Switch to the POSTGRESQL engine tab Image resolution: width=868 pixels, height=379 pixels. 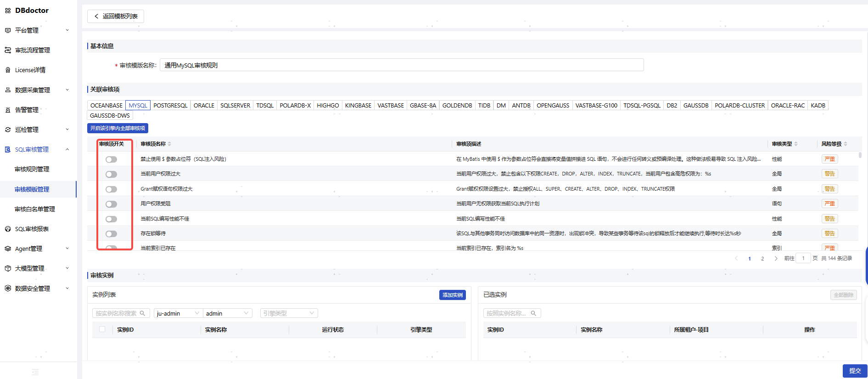tap(170, 106)
